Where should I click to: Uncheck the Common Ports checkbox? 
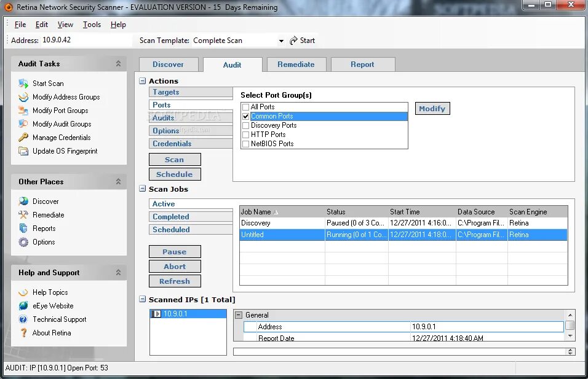click(x=245, y=117)
